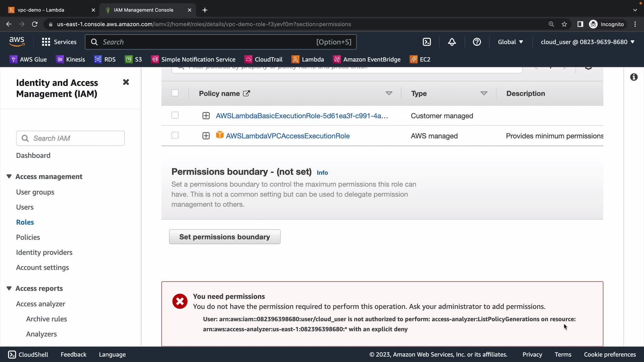Close the IAM navigation sidebar

pos(126,82)
